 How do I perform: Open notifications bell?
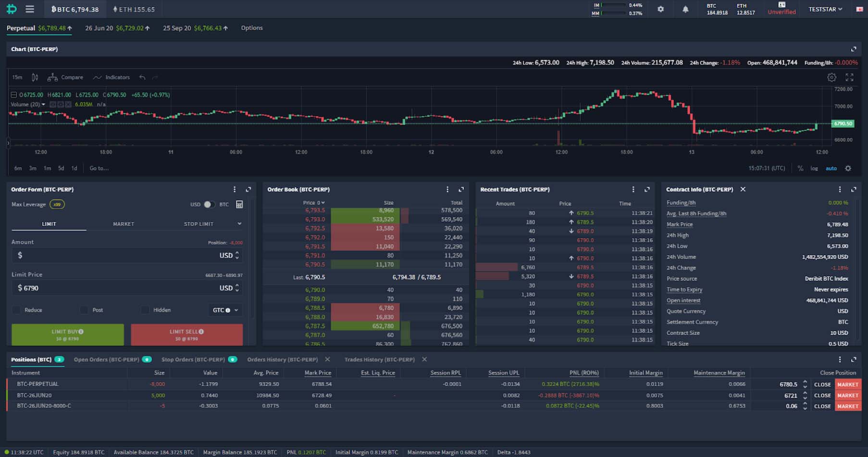(x=685, y=9)
